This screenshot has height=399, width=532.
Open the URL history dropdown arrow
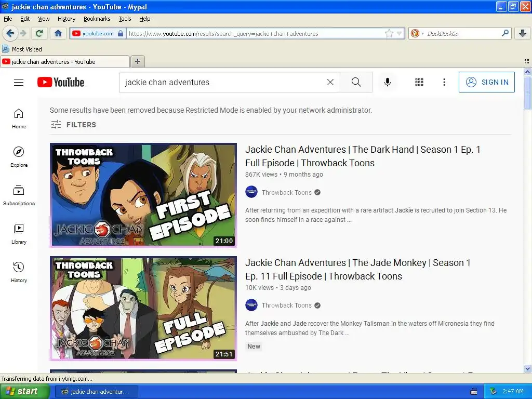(x=400, y=33)
